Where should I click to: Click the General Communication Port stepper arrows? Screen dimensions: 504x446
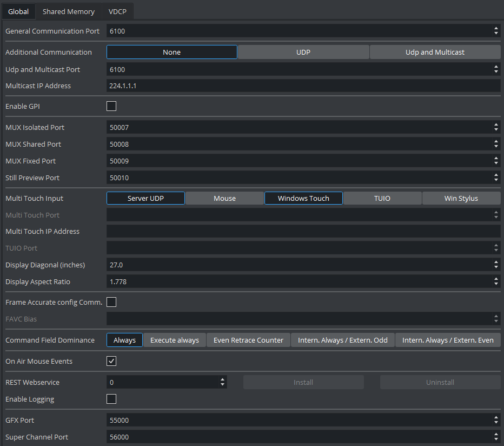coord(496,31)
